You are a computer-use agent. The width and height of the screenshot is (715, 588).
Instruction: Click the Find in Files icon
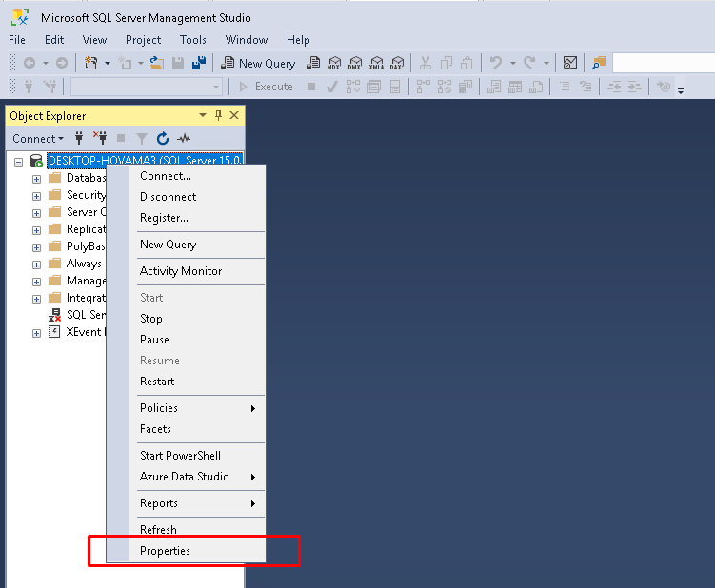click(599, 63)
